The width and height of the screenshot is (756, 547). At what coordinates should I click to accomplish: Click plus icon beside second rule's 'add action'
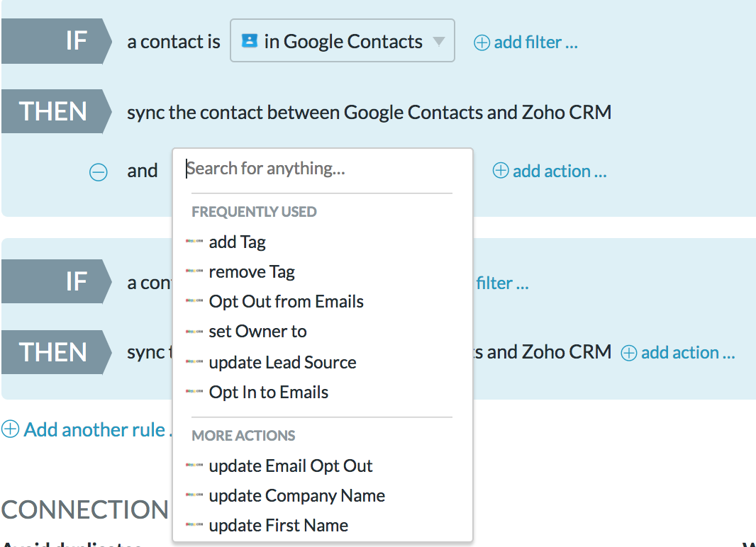(629, 353)
